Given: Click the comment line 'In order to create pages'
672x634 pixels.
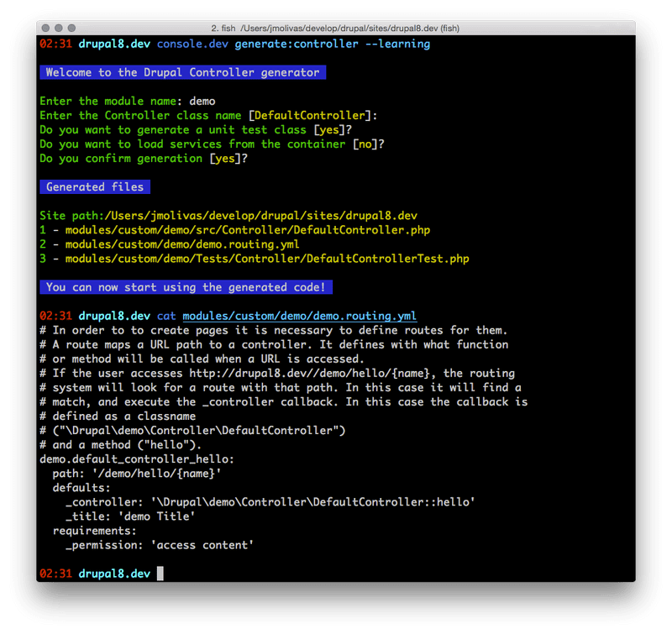Looking at the screenshot, I should pyautogui.click(x=274, y=330).
